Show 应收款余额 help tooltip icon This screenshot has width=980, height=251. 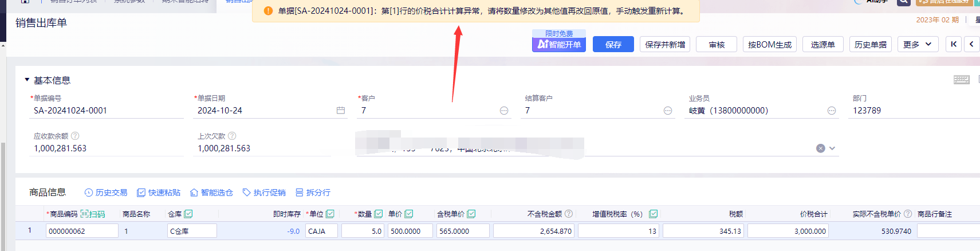pyautogui.click(x=75, y=136)
